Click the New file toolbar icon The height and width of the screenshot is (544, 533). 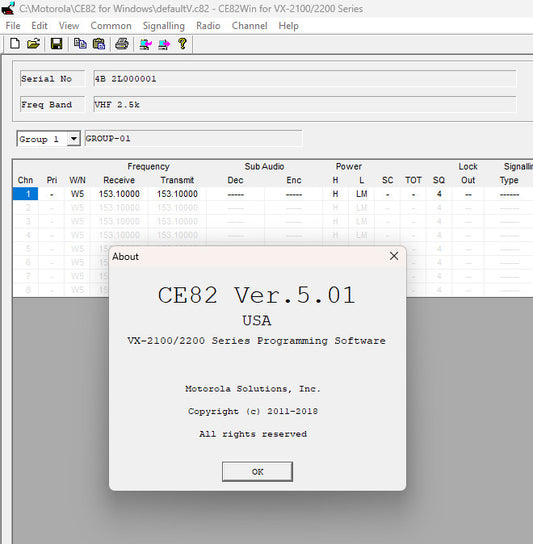(15, 44)
